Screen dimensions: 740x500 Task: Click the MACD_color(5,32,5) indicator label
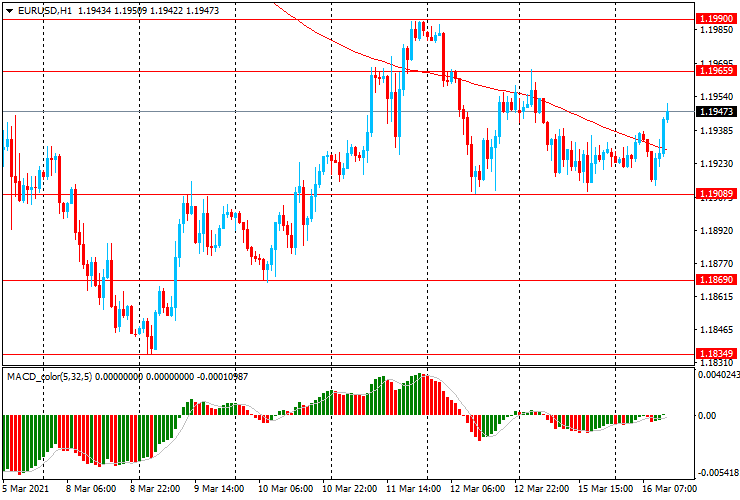coord(50,377)
